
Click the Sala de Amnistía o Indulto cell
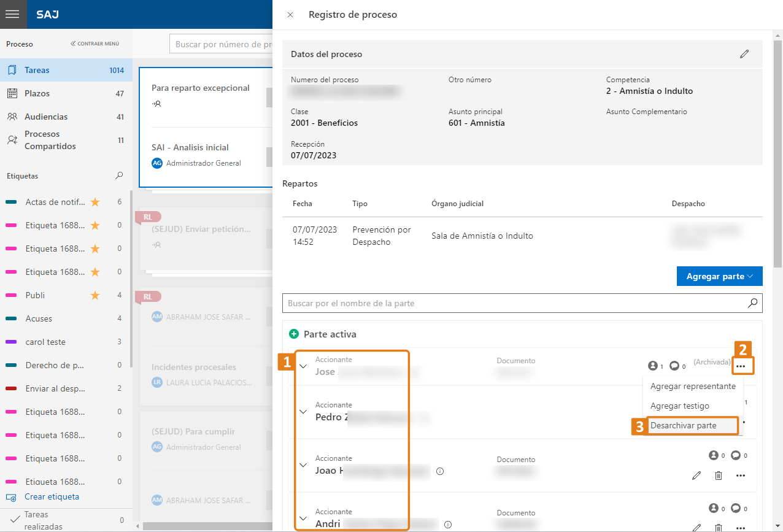pos(482,236)
